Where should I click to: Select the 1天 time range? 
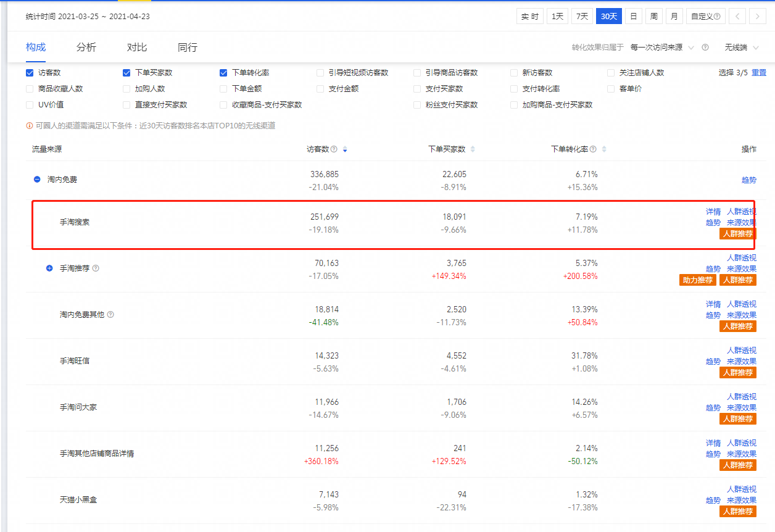pos(558,17)
